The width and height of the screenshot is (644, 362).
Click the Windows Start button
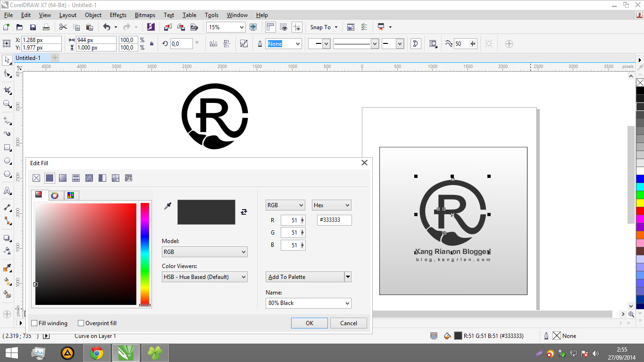[x=12, y=353]
